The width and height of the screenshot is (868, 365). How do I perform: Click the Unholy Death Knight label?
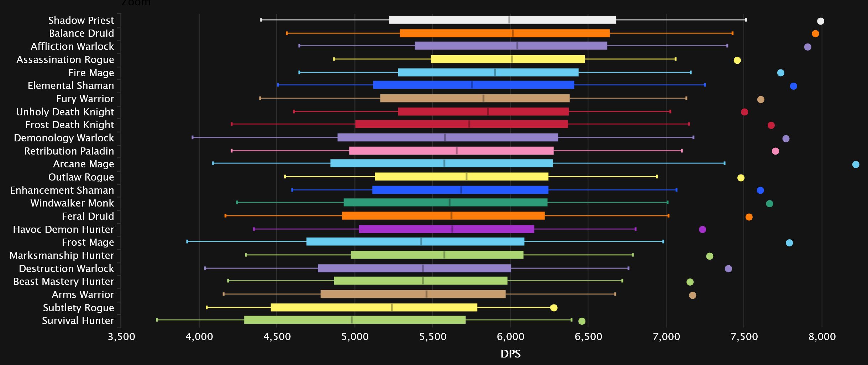click(x=65, y=112)
